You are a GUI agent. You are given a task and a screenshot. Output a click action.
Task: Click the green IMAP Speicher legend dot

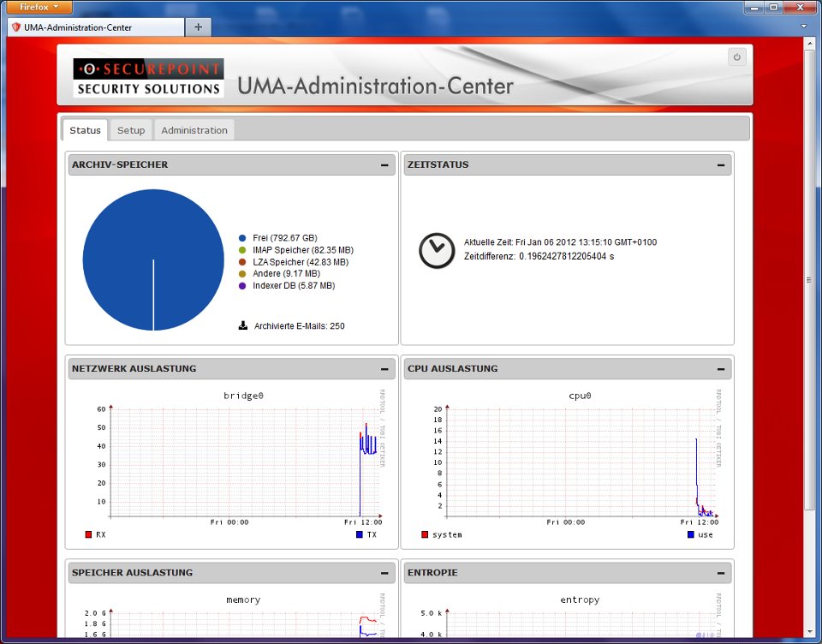pyautogui.click(x=242, y=250)
